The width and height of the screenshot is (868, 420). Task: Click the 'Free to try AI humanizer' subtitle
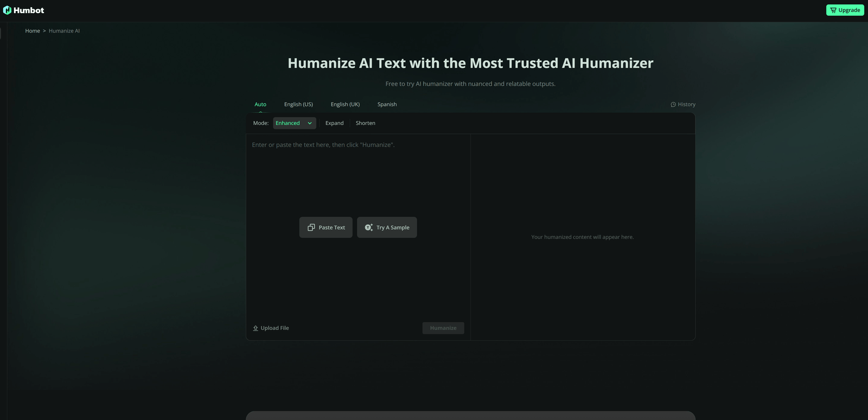pyautogui.click(x=470, y=84)
